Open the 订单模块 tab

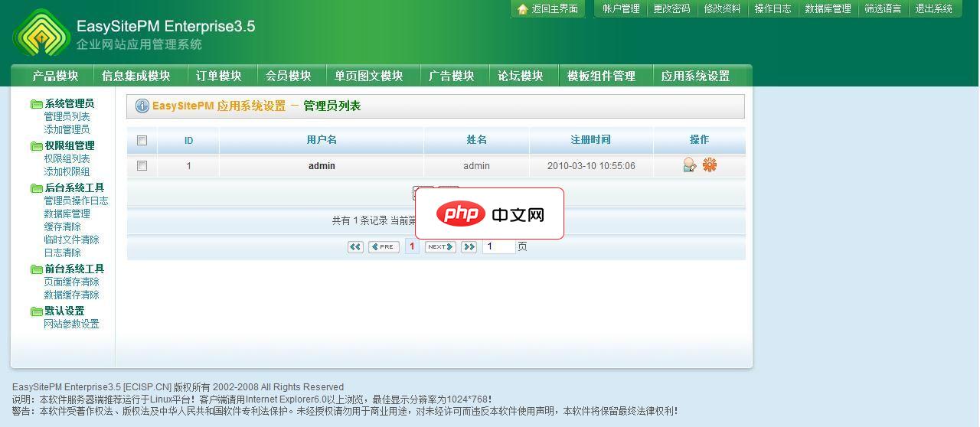click(x=219, y=76)
